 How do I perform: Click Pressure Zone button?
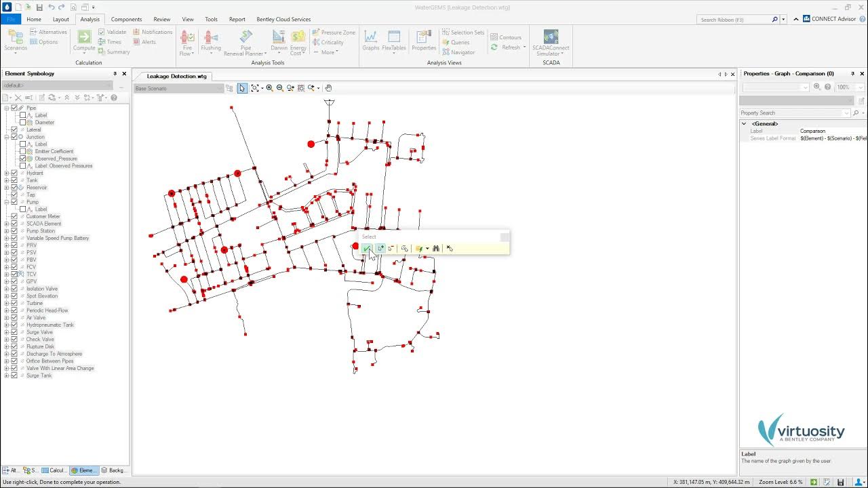pos(334,32)
